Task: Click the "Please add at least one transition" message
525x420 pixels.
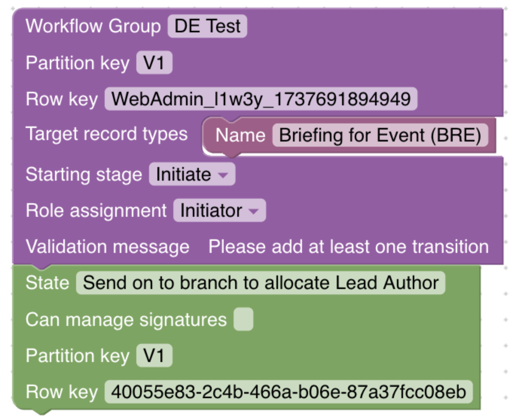Action: 348,247
